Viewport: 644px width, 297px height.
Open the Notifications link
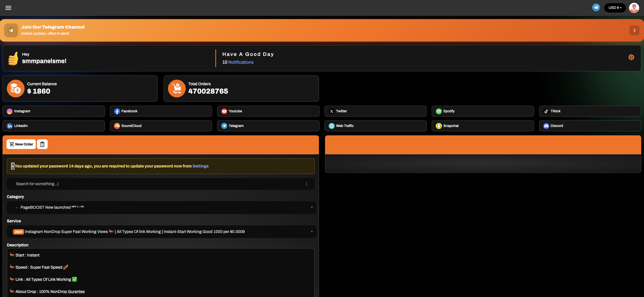tap(241, 62)
